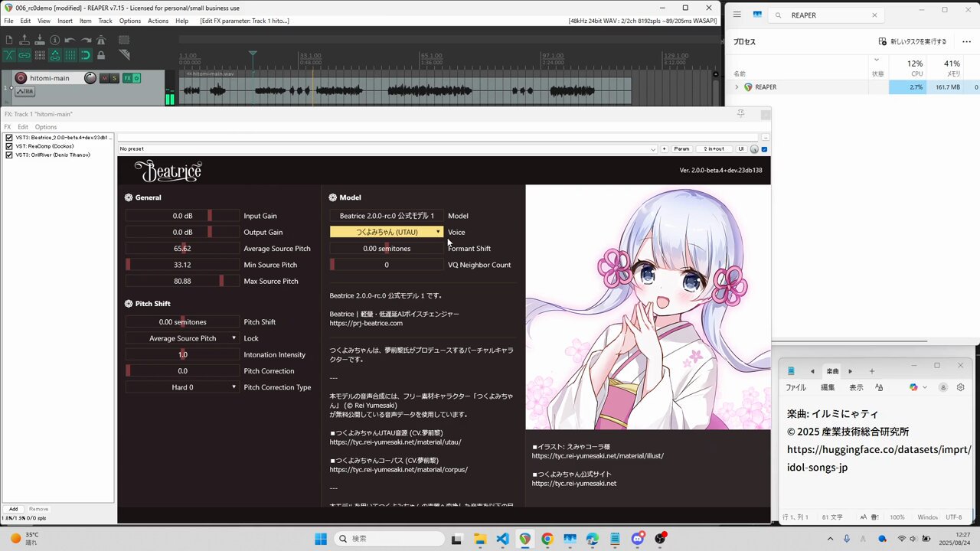Screen dimensions: 980x551
Task: Toggle snap magnet icon
Action: click(85, 55)
